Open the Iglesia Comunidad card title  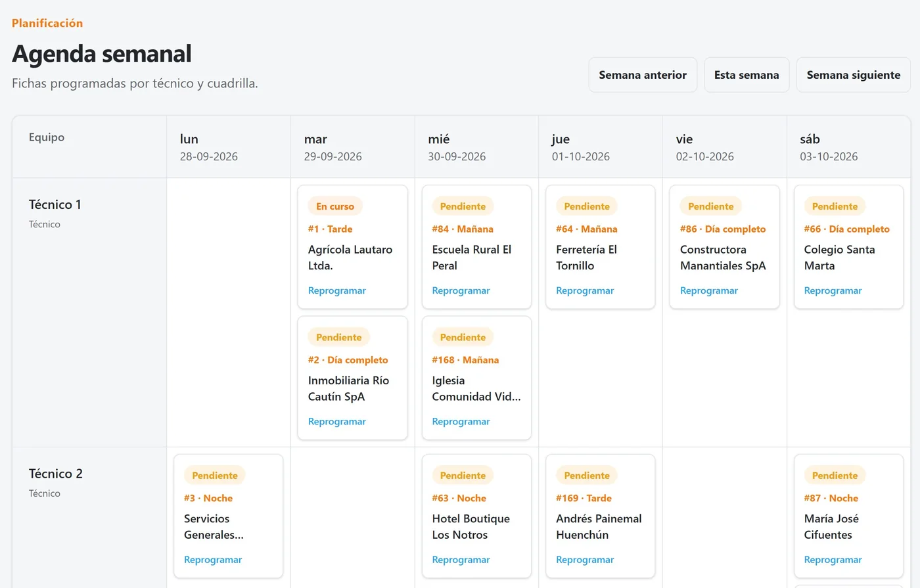[x=476, y=388]
